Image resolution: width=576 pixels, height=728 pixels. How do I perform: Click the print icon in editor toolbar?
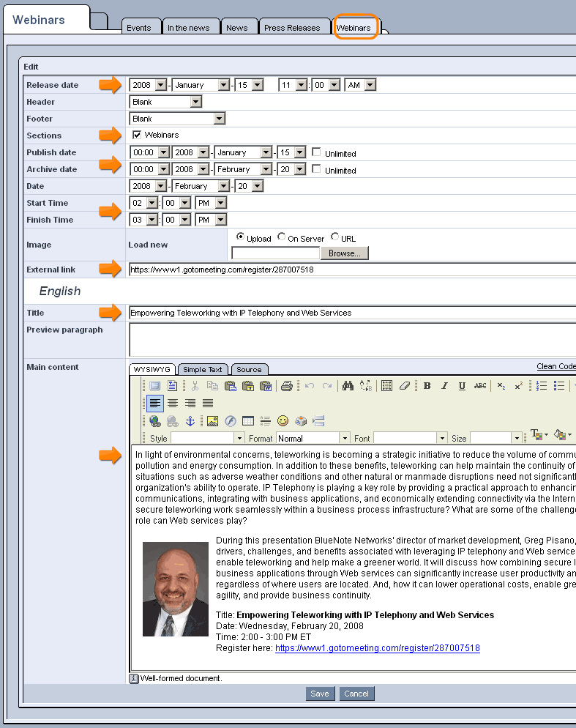pyautogui.click(x=287, y=386)
